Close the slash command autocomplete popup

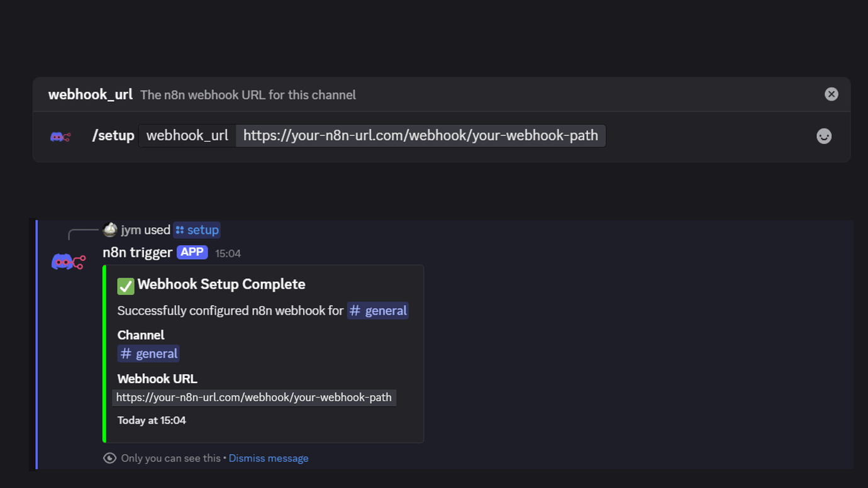(x=831, y=94)
